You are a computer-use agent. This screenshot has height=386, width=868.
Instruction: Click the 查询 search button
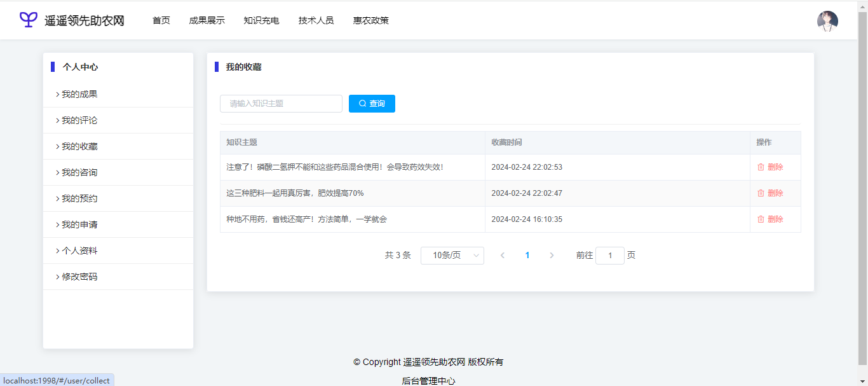click(x=372, y=104)
